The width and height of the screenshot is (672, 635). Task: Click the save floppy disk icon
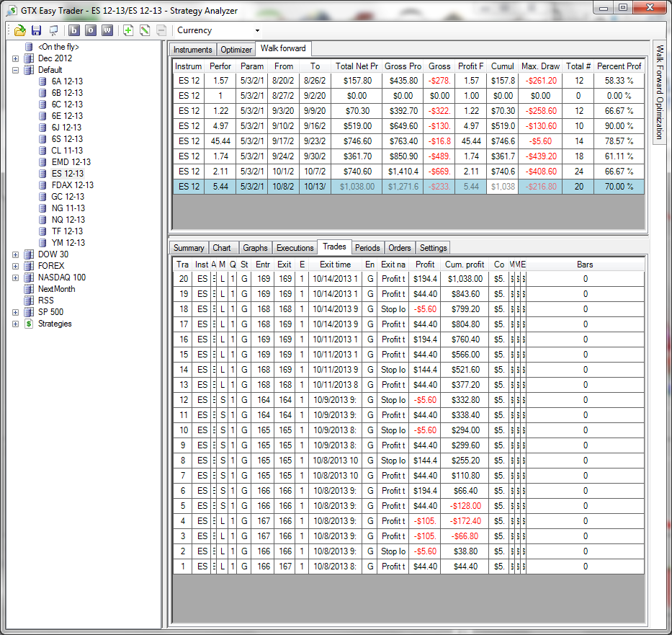(x=37, y=30)
